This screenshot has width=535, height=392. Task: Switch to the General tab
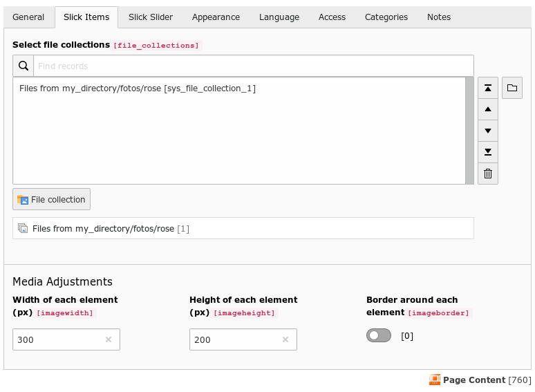click(x=28, y=17)
